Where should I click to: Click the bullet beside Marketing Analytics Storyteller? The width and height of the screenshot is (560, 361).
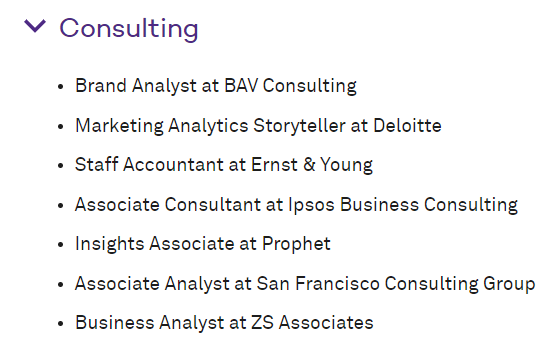[60, 126]
